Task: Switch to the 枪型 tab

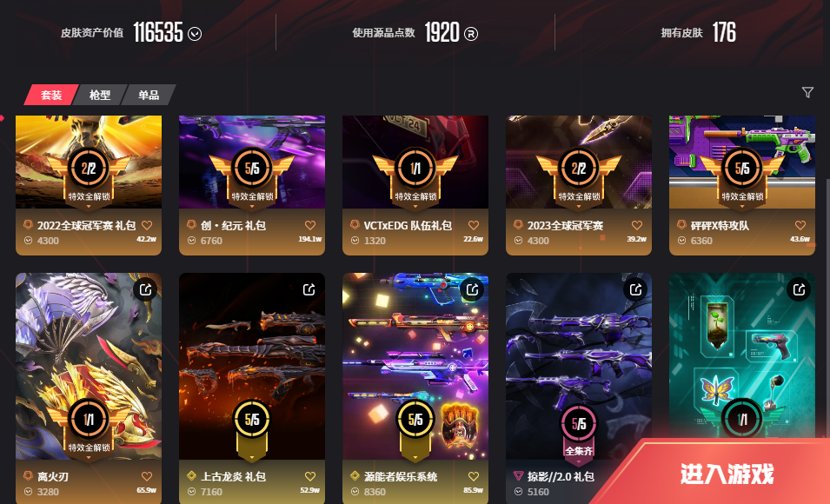Action: [x=100, y=95]
